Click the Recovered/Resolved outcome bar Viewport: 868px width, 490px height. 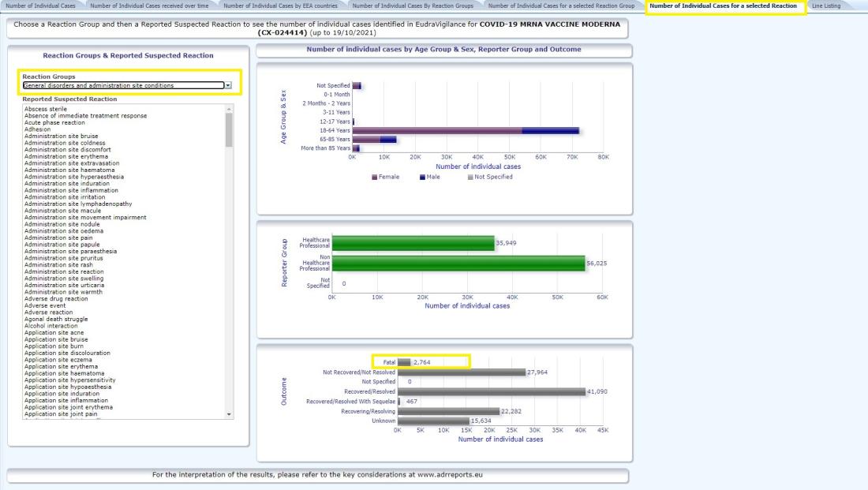(x=492, y=391)
